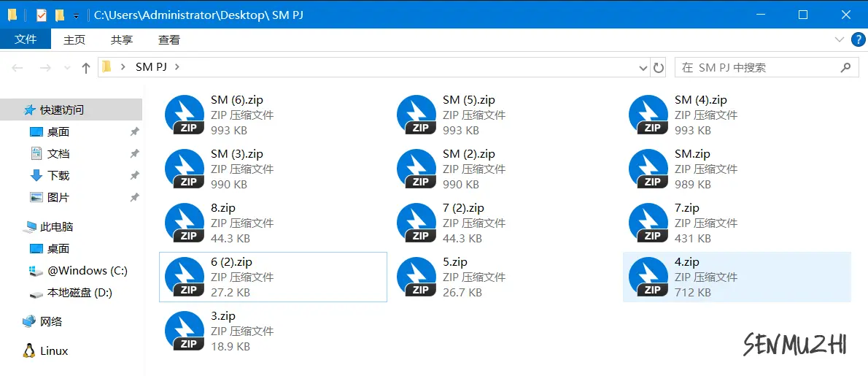Select the 7.zip archive icon
The image size is (868, 376).
(648, 223)
